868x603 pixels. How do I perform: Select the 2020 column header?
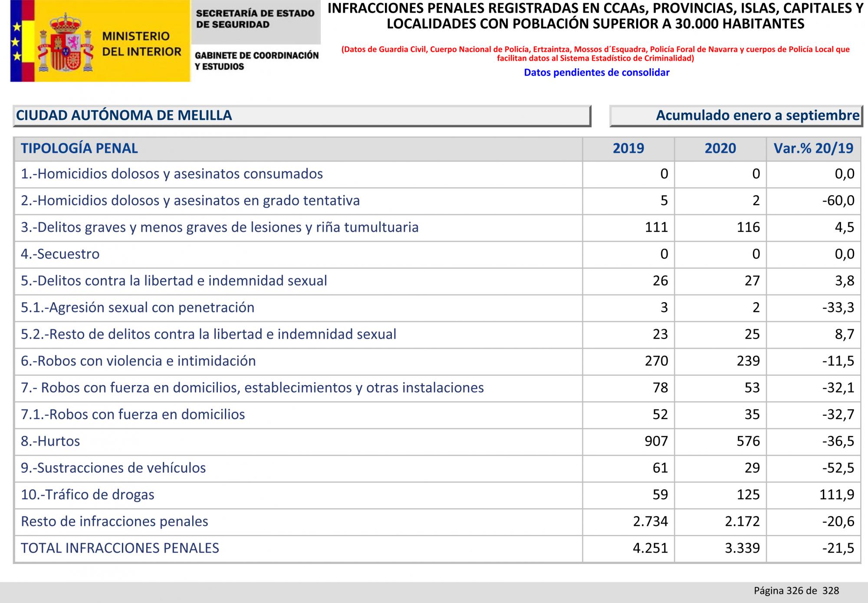click(720, 148)
